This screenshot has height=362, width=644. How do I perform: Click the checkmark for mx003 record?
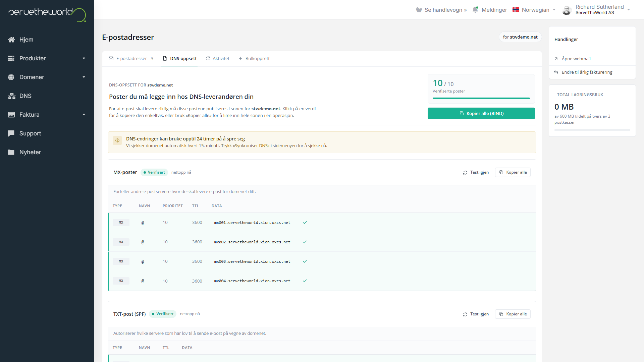(x=305, y=261)
